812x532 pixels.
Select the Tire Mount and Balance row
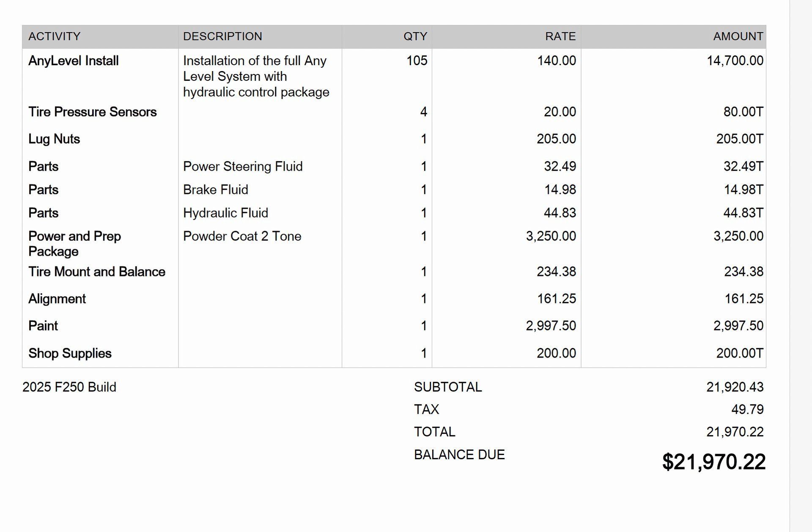coord(96,272)
